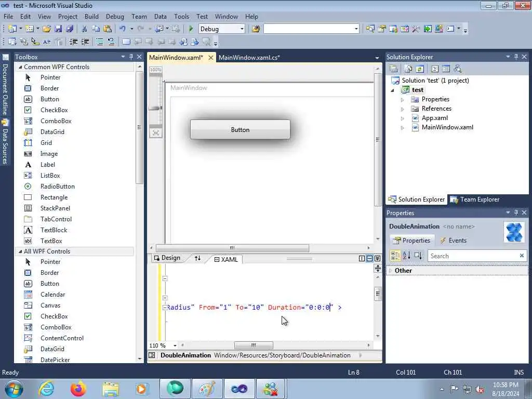
Task: Click the Save icon in toolbar
Action: 58,29
